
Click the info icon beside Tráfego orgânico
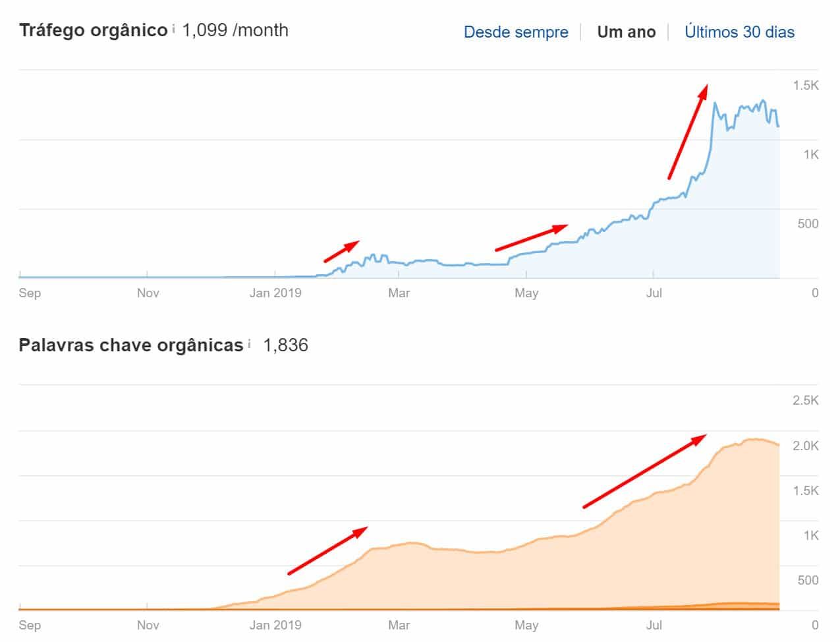point(173,28)
